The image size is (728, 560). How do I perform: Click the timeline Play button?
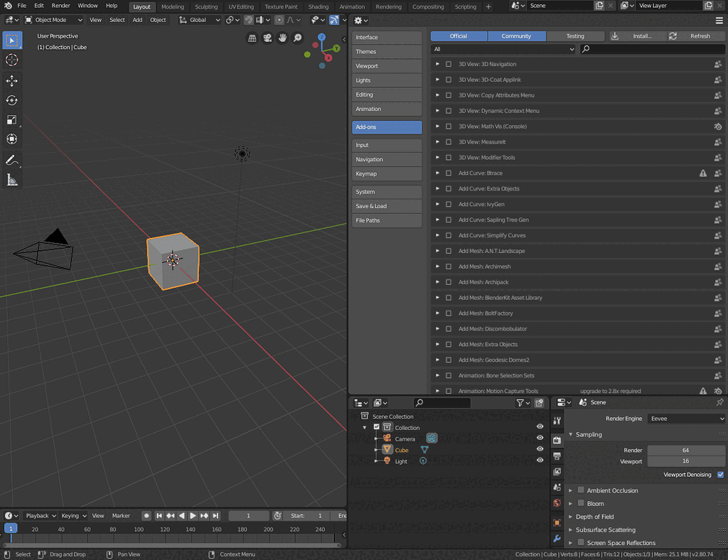click(x=193, y=515)
